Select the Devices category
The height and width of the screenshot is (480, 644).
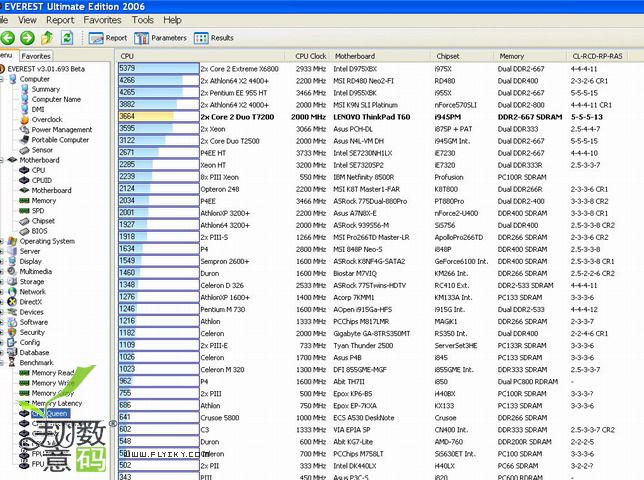(x=31, y=312)
